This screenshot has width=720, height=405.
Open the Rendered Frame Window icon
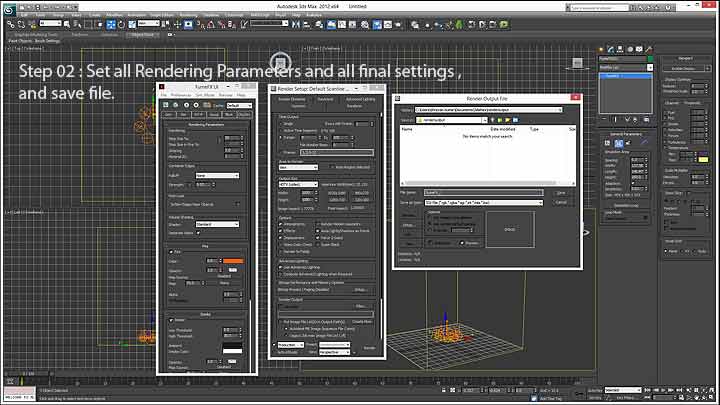pos(388,24)
